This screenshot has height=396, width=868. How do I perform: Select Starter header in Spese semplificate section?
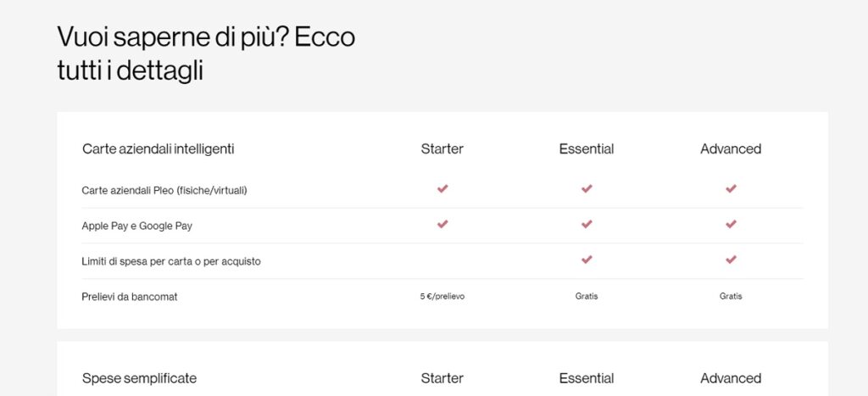click(442, 378)
